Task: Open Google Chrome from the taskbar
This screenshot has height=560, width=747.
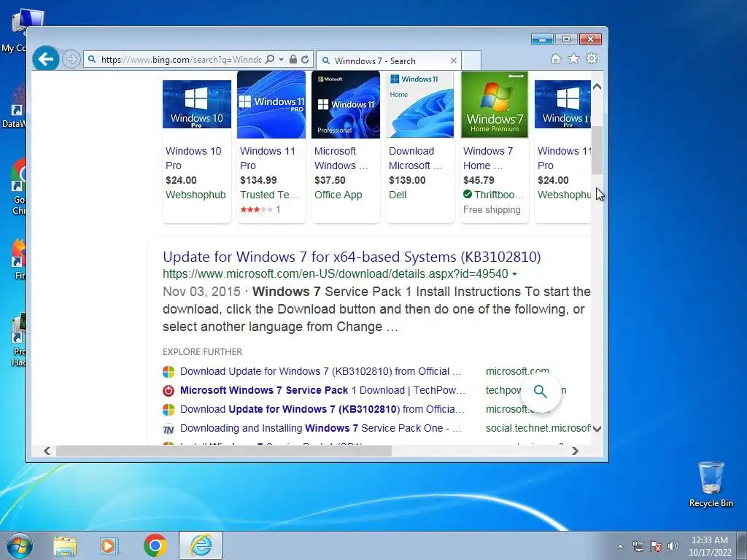Action: 155,545
